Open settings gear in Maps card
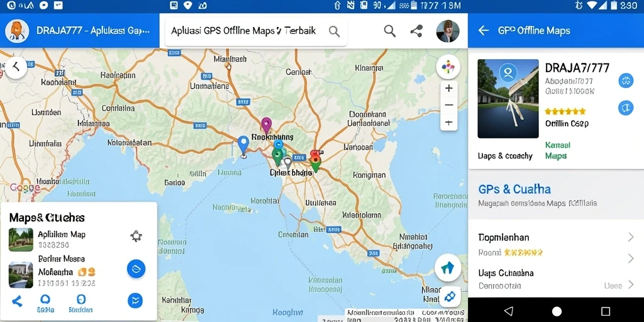Image resolution: width=644 pixels, height=322 pixels. coord(136,236)
